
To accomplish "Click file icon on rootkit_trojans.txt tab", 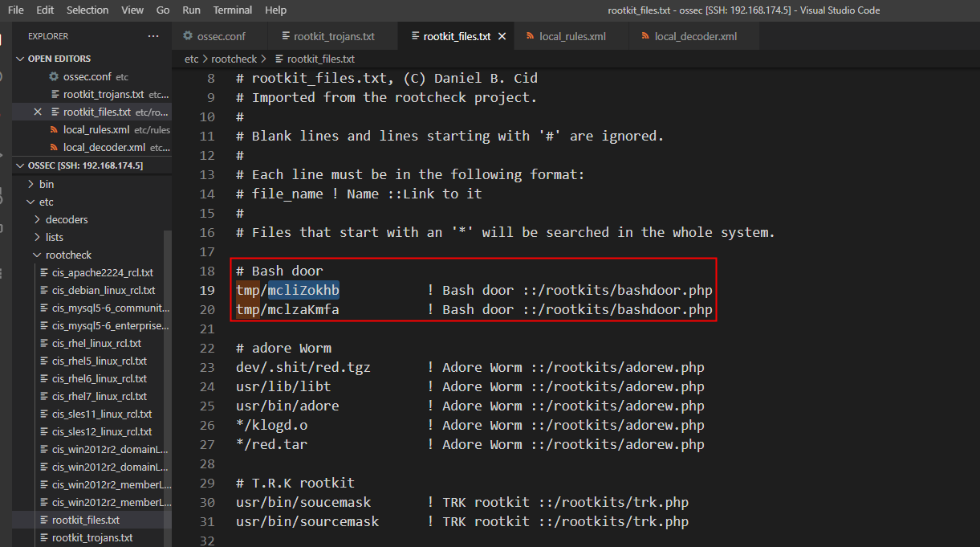I will click(286, 36).
